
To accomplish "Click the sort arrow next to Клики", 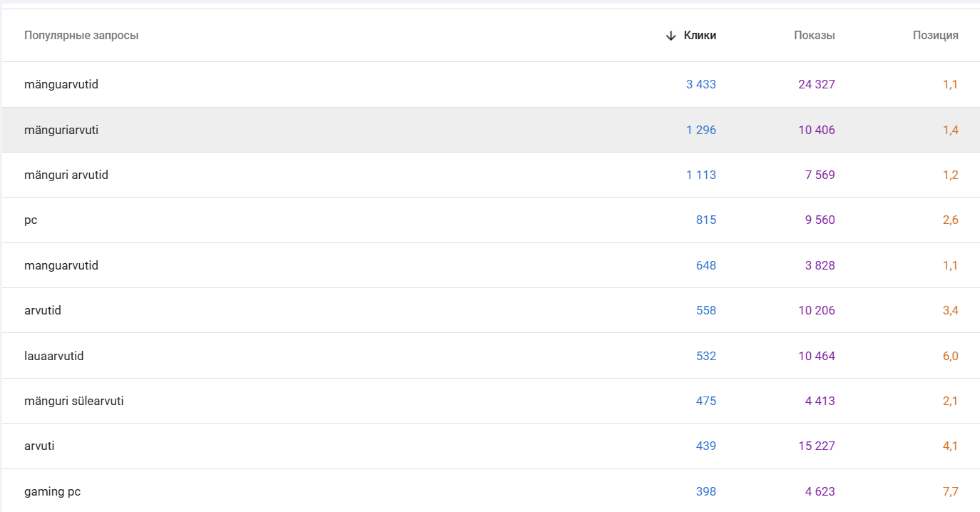I will [670, 36].
